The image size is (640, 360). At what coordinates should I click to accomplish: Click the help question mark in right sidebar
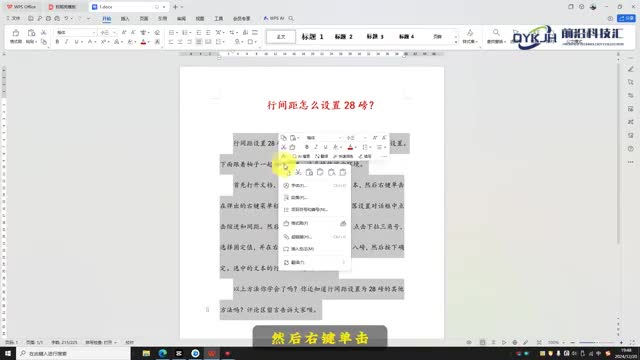tap(631, 149)
